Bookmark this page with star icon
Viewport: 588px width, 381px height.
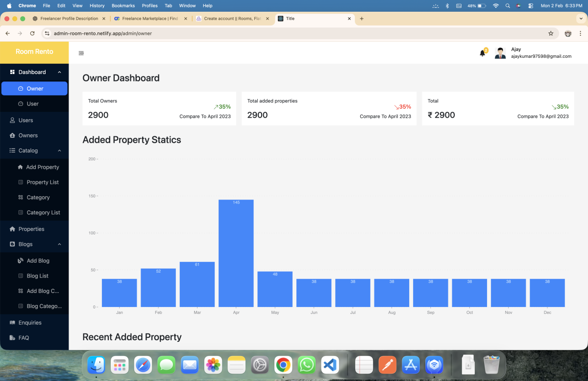point(551,33)
